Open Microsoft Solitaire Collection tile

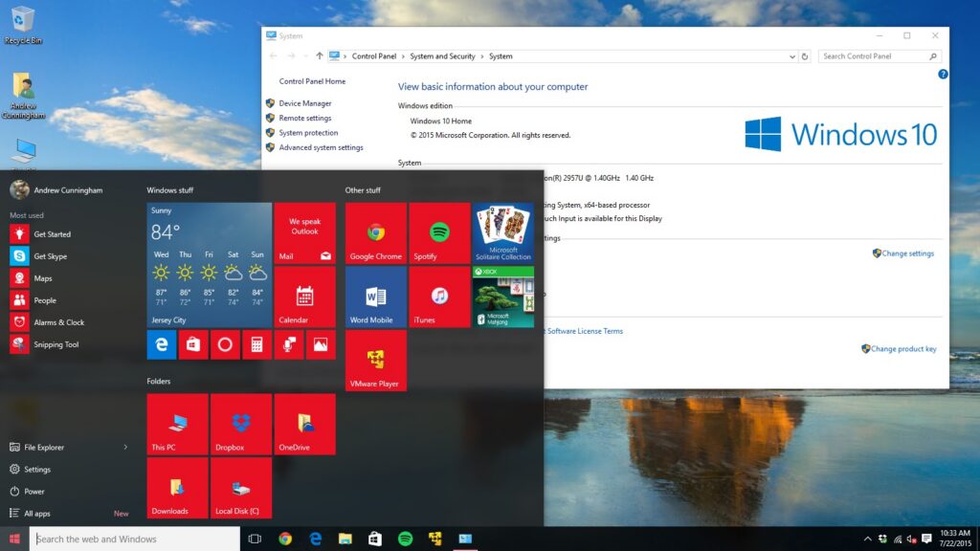tap(503, 232)
